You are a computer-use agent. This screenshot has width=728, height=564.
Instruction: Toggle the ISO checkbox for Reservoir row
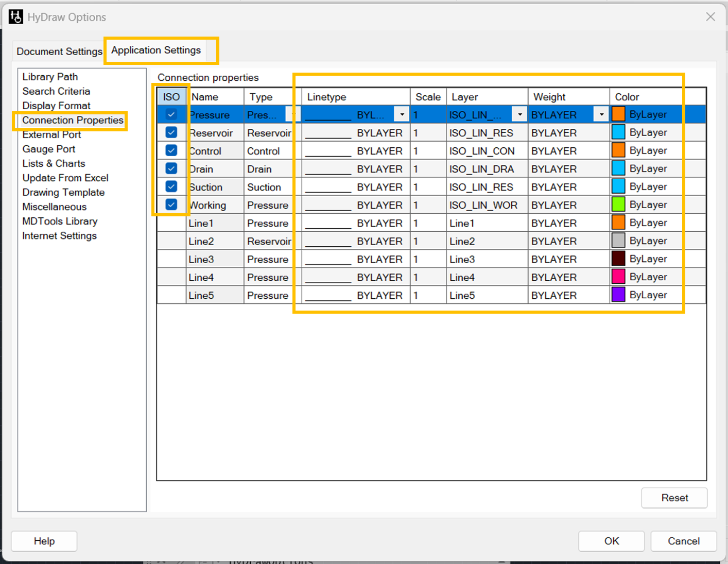[171, 132]
